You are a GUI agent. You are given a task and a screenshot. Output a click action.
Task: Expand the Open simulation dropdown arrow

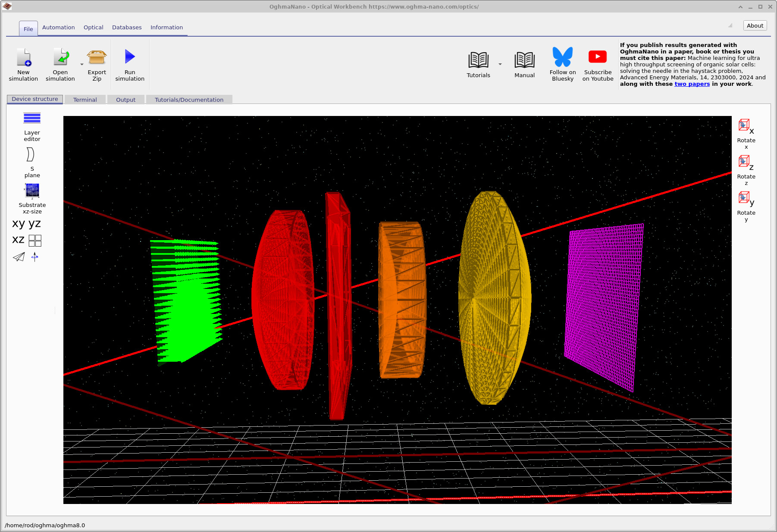point(82,65)
